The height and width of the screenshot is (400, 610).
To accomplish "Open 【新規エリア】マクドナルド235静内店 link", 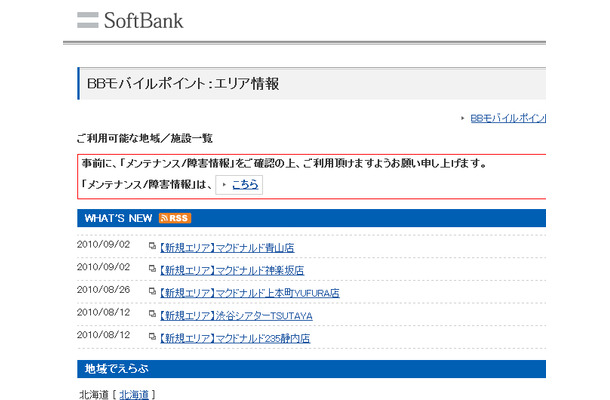I will coord(235,338).
